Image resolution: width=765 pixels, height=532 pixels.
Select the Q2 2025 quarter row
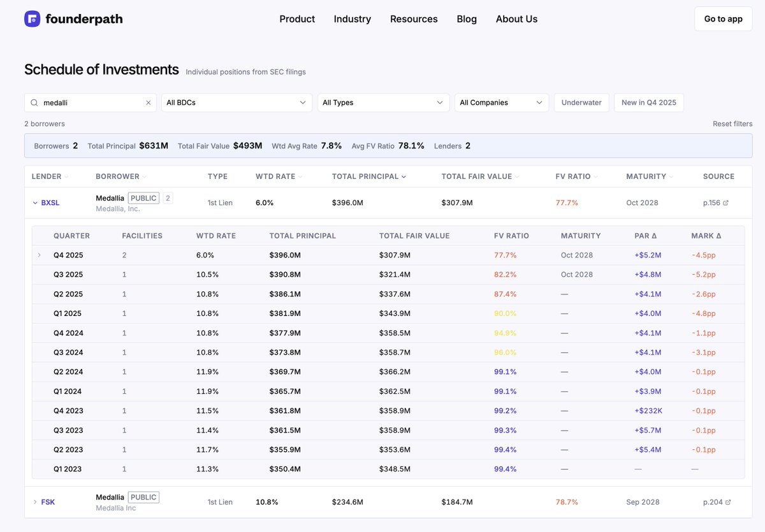point(388,294)
